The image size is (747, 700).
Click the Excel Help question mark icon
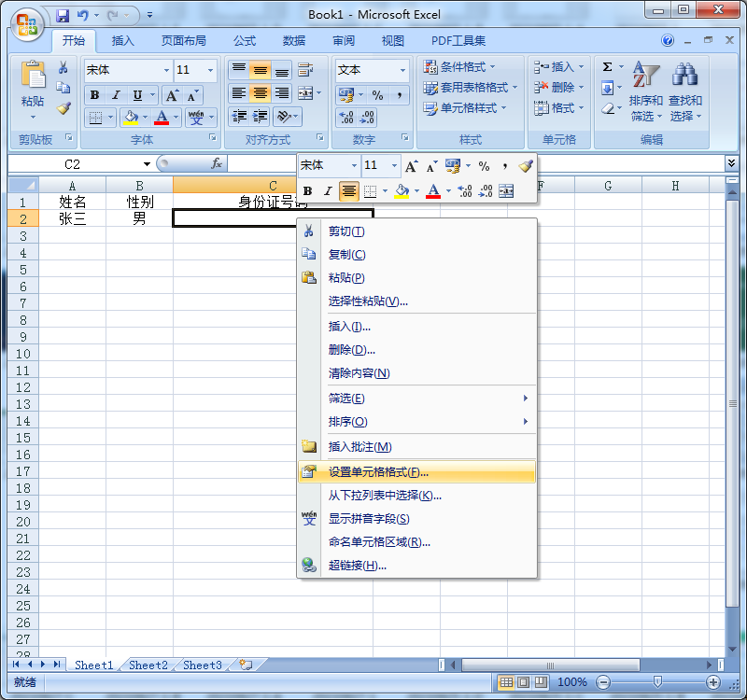(668, 40)
